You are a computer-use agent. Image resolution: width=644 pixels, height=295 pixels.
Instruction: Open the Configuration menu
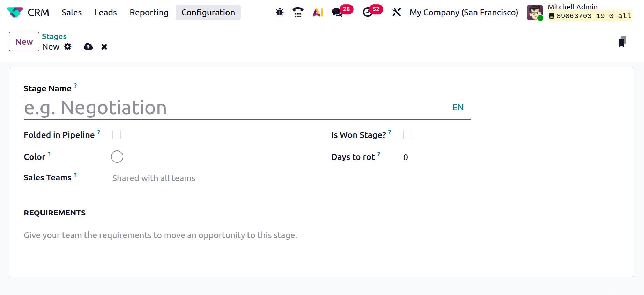[x=208, y=13]
